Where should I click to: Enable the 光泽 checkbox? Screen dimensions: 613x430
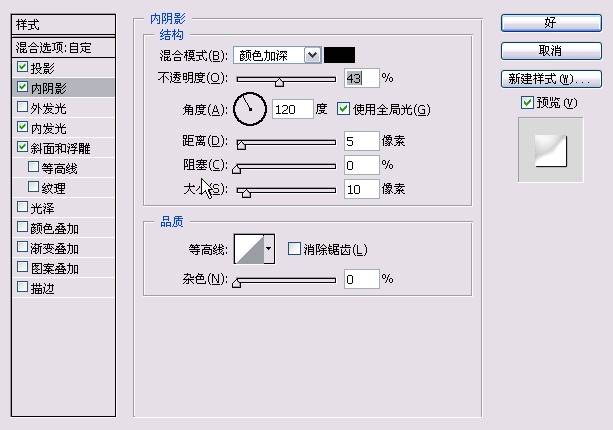click(23, 207)
